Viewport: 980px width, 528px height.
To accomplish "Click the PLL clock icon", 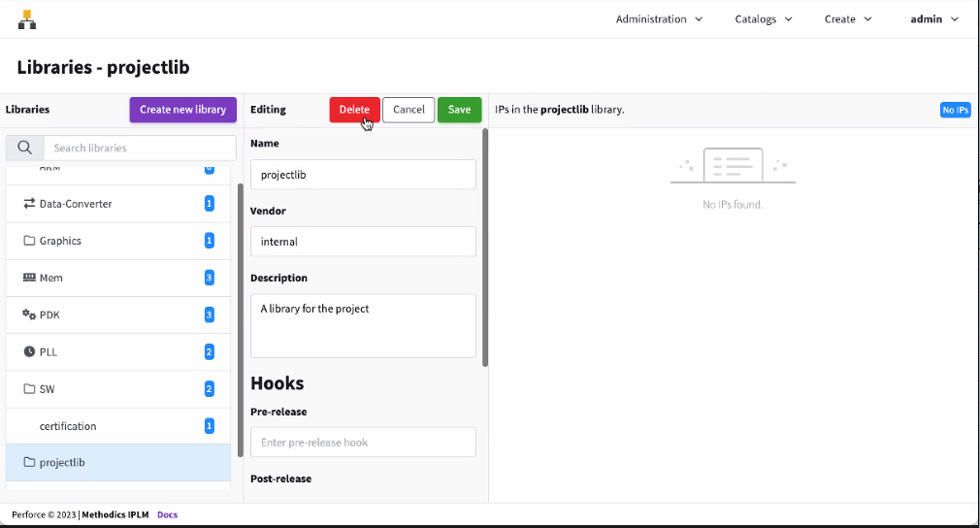I will coord(29,351).
